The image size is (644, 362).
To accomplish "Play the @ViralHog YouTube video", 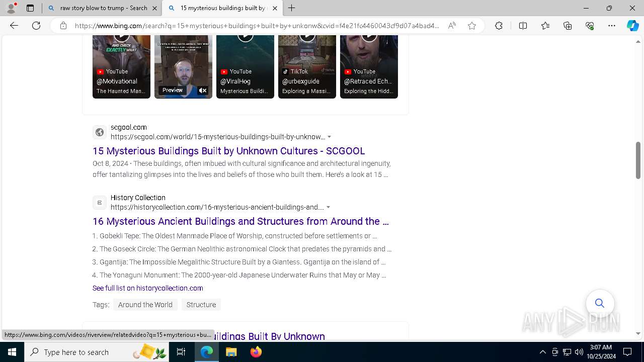I will tap(245, 66).
